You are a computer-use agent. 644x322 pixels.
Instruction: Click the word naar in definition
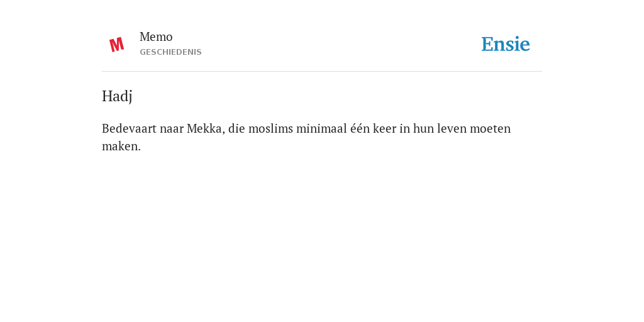pos(172,128)
